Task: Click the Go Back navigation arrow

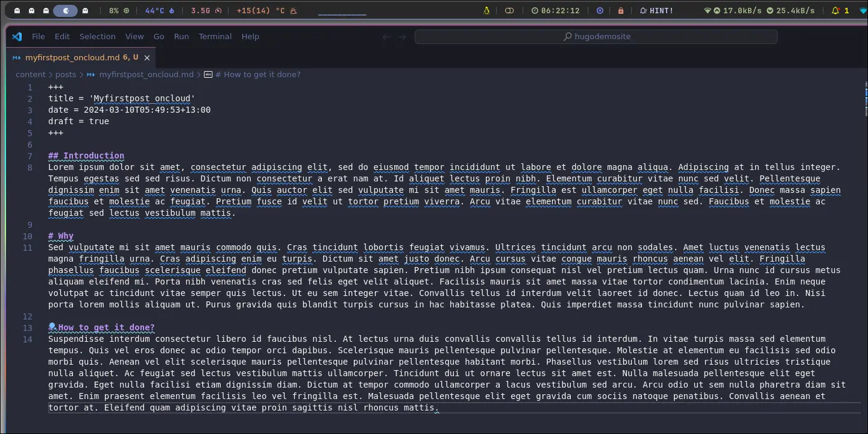Action: (x=386, y=37)
